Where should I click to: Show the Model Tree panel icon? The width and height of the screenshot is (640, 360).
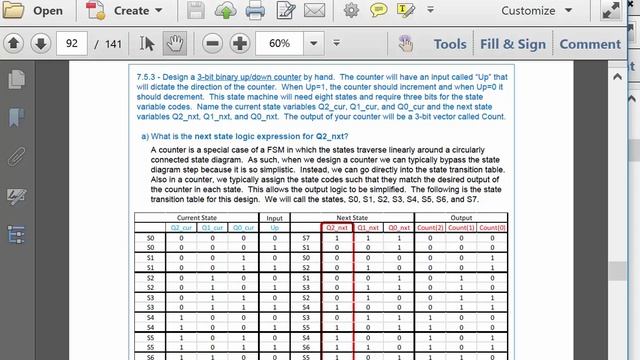tap(16, 234)
